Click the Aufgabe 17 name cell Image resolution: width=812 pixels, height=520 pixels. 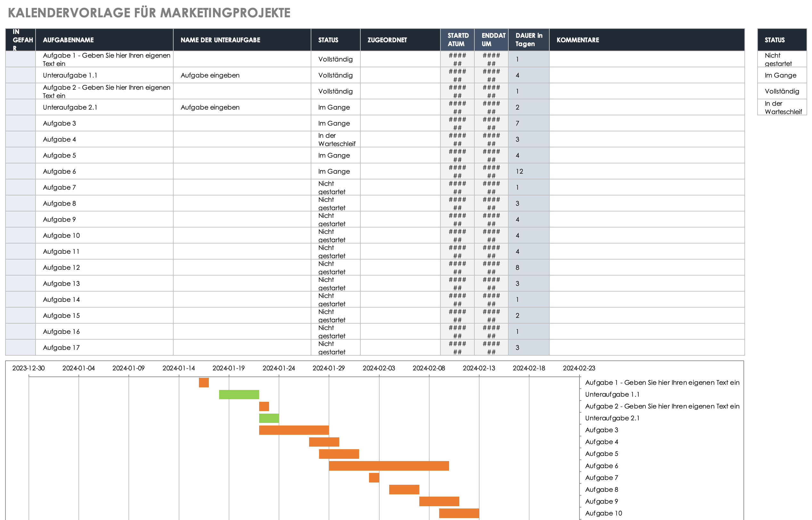click(x=104, y=347)
